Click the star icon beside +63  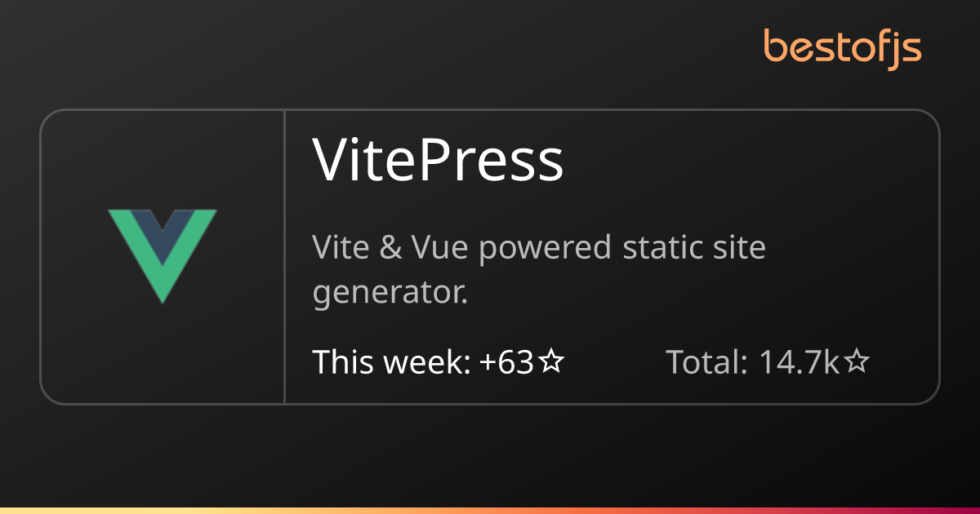point(551,361)
